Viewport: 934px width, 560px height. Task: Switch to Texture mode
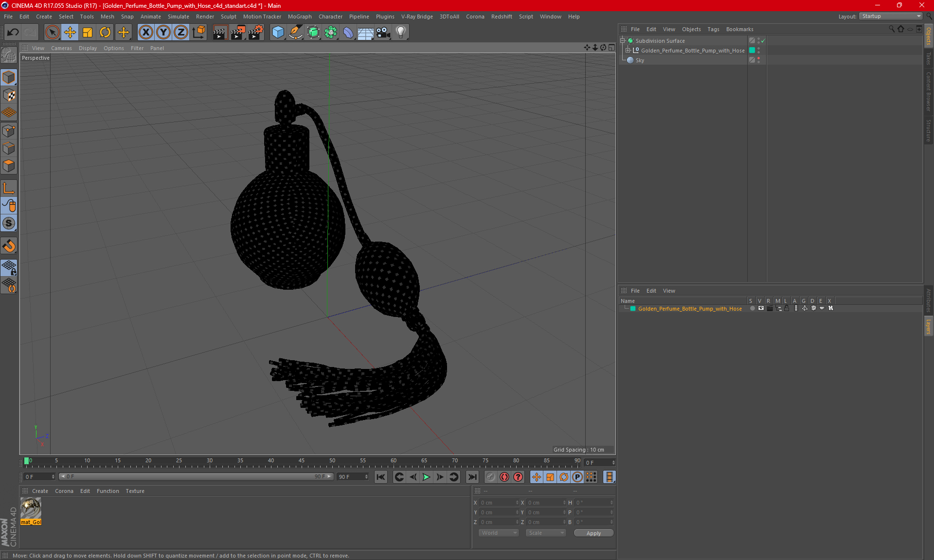click(x=9, y=95)
